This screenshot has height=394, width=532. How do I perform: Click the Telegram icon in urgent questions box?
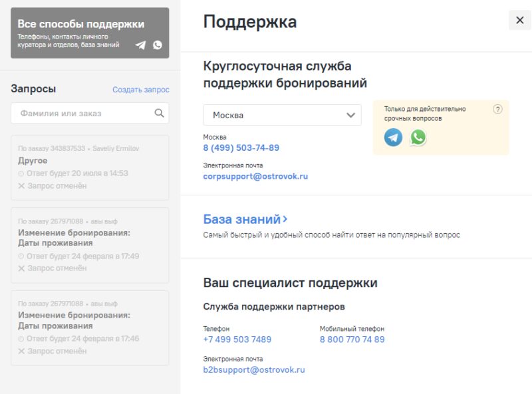pos(393,138)
